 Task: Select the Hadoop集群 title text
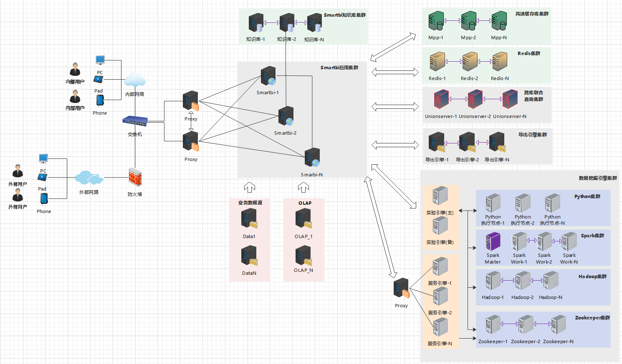tap(593, 276)
